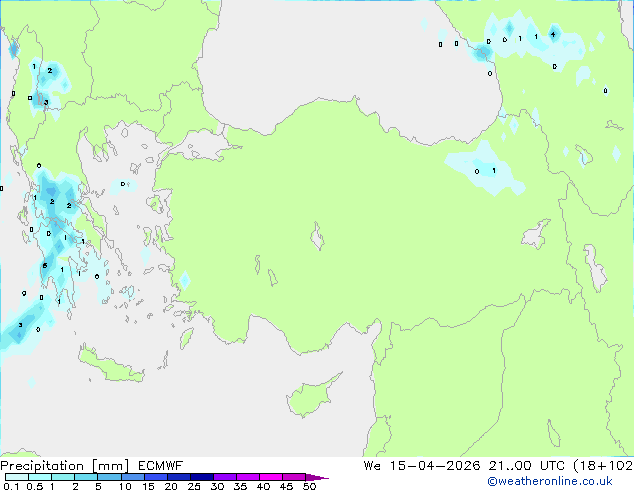The height and width of the screenshot is (490, 634).
Task: Click the '0.1' legend scale label
Action: pyautogui.click(x=11, y=486)
